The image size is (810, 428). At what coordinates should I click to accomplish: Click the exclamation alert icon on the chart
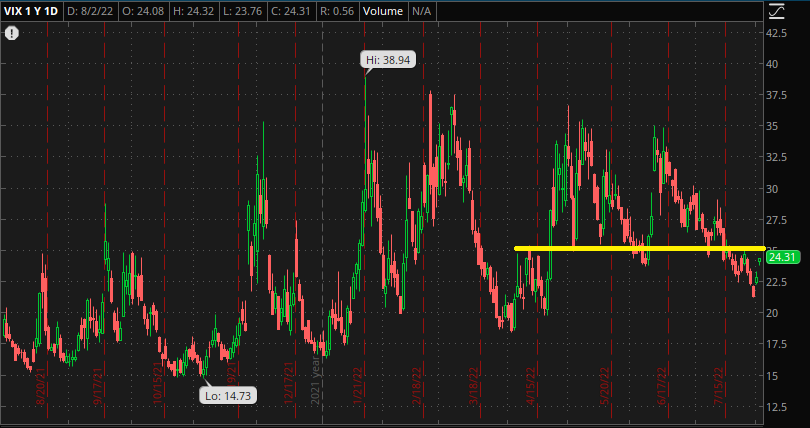click(x=12, y=34)
